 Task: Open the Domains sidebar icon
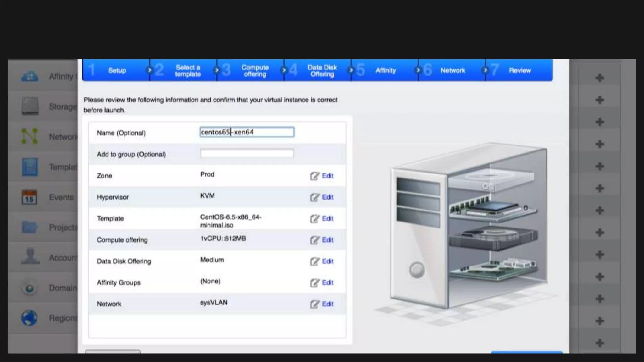point(30,288)
